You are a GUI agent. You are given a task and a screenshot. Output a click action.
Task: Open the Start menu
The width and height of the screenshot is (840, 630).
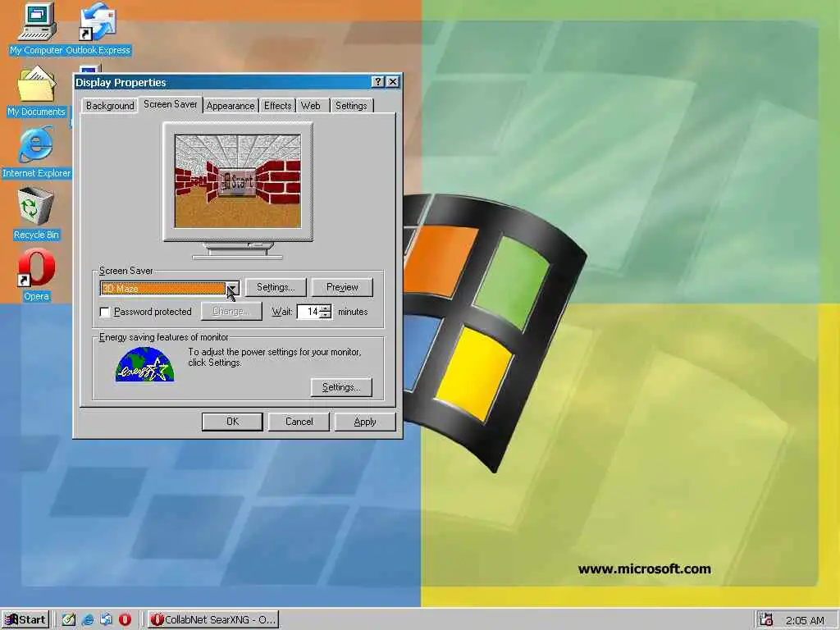coord(25,620)
